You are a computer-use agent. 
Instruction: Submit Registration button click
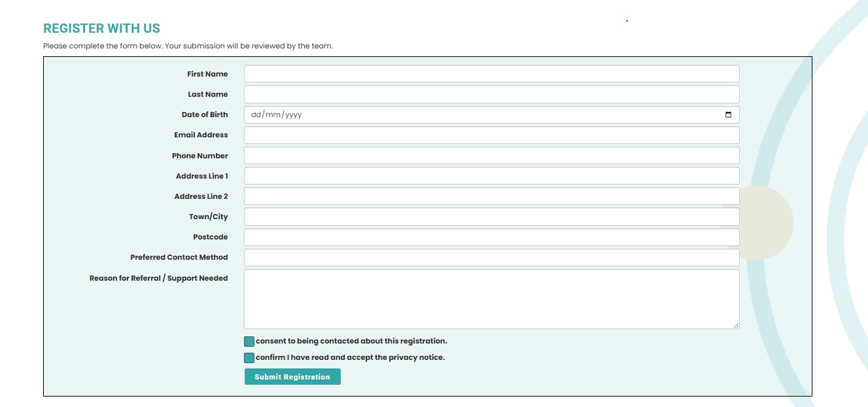(292, 377)
